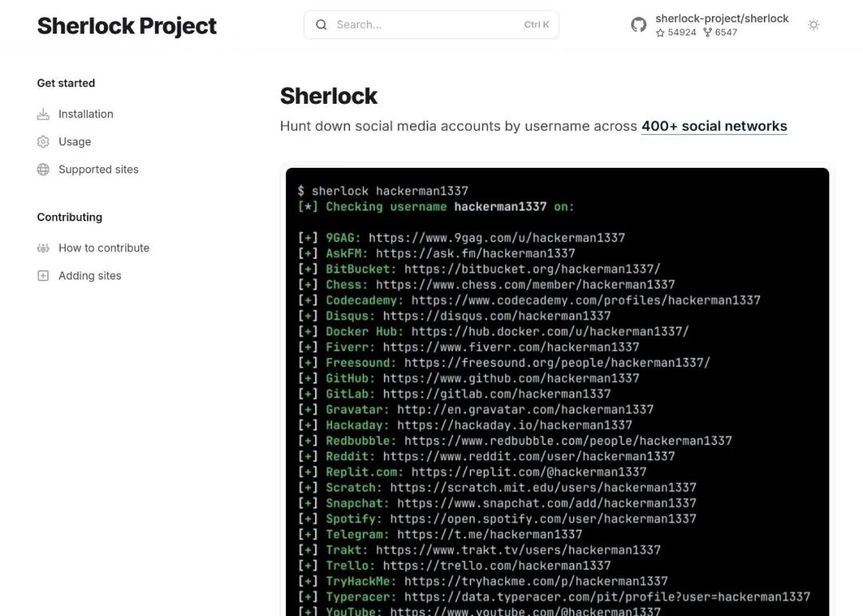Viewport: 863px width, 616px height.
Task: Click the AskFM result line
Action: [x=436, y=253]
